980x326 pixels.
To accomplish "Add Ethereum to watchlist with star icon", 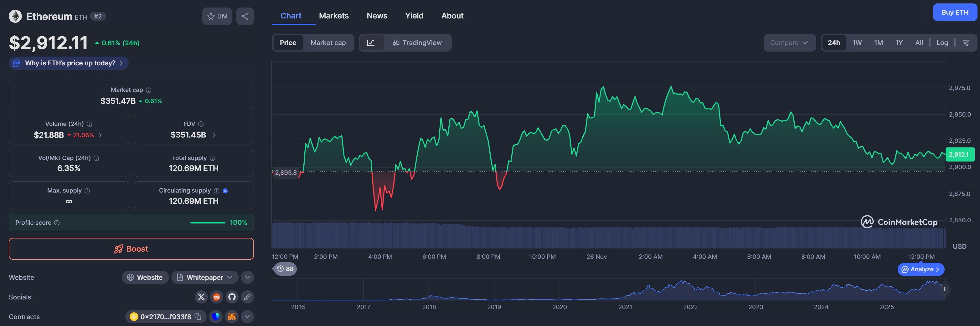I will 217,16.
